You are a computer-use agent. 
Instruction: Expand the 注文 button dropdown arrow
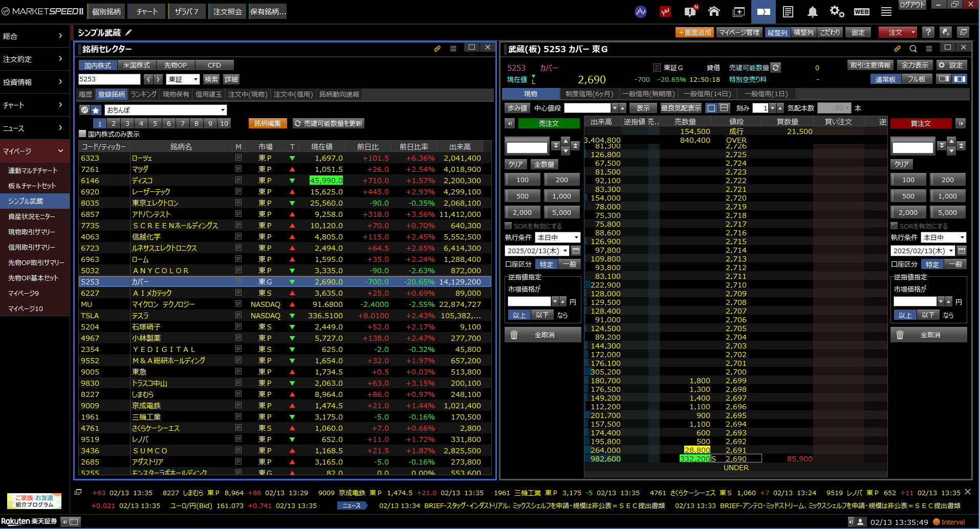(x=913, y=32)
